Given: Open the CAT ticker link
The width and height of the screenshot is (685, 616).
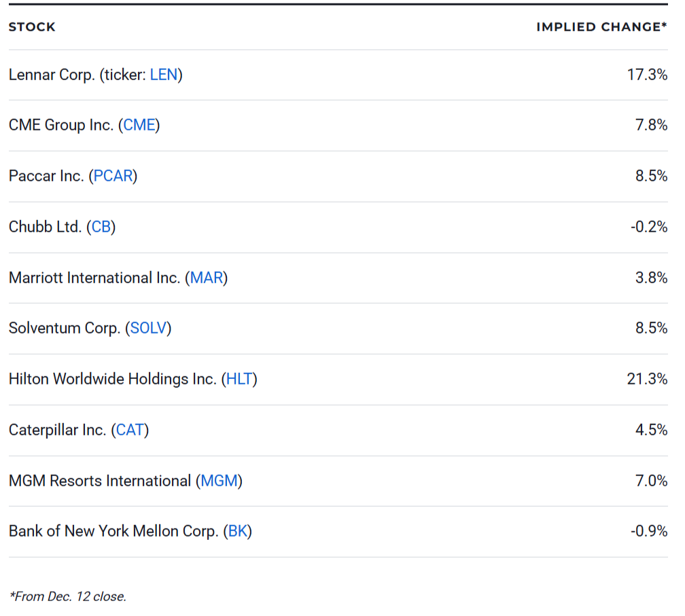Looking at the screenshot, I should click(x=130, y=431).
